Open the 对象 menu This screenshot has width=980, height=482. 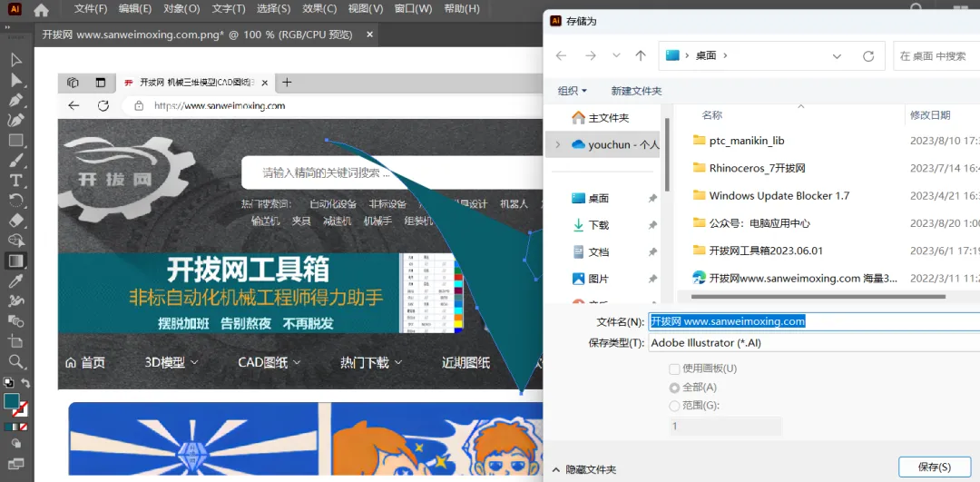click(x=181, y=9)
